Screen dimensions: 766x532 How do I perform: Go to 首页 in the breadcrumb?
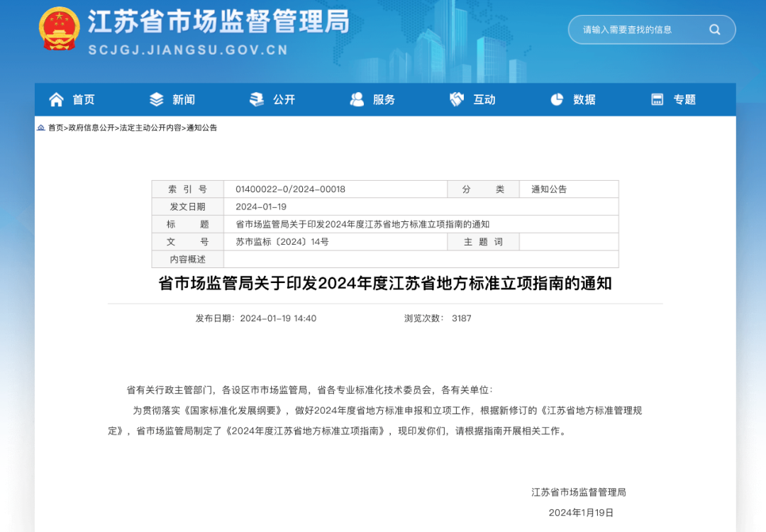tap(56, 128)
